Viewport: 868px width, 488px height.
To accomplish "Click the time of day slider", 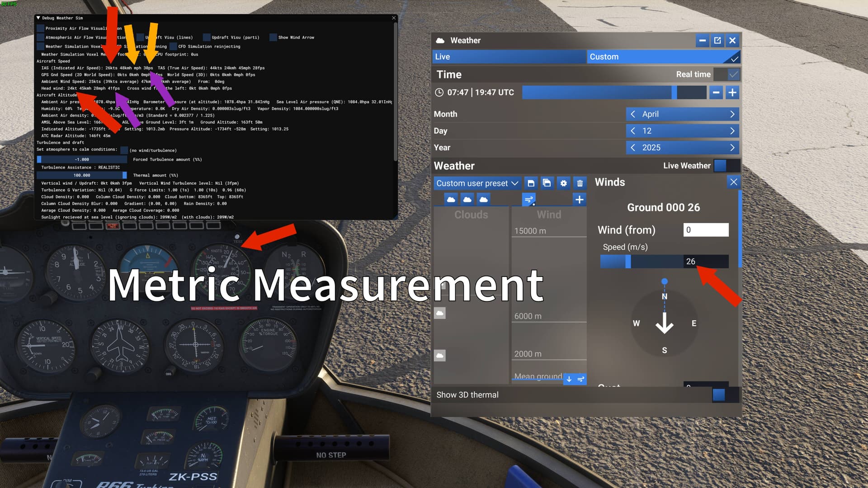I will click(614, 93).
